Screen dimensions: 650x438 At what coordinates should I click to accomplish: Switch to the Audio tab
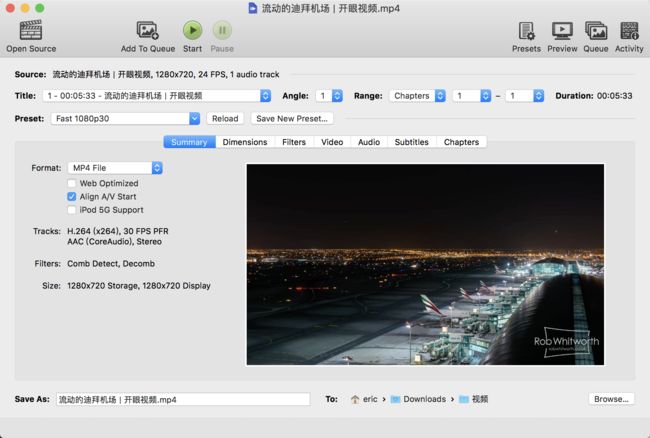coord(369,142)
